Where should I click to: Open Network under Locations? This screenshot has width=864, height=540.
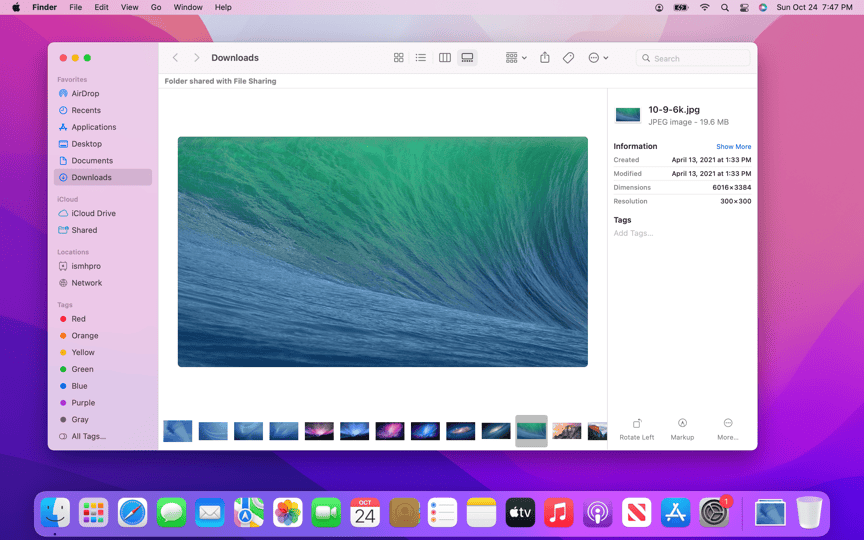(x=103, y=283)
